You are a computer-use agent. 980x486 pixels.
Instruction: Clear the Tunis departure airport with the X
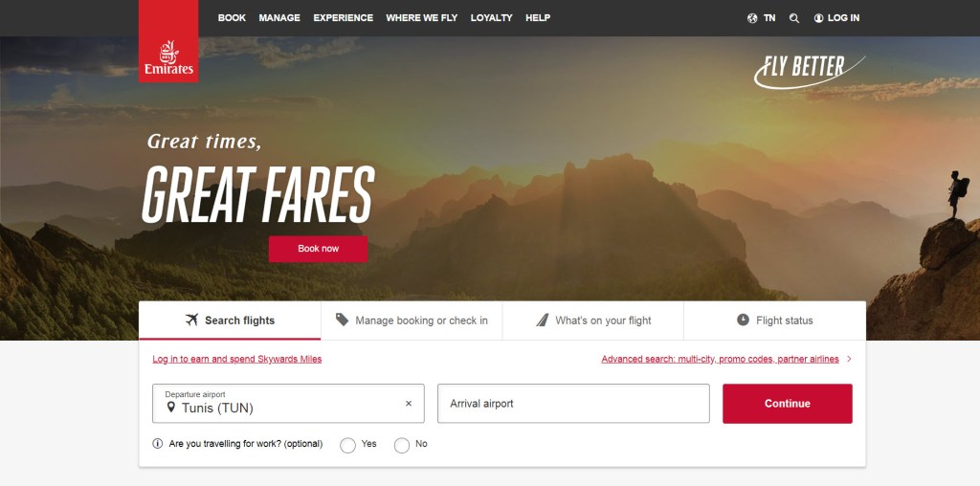coord(409,404)
